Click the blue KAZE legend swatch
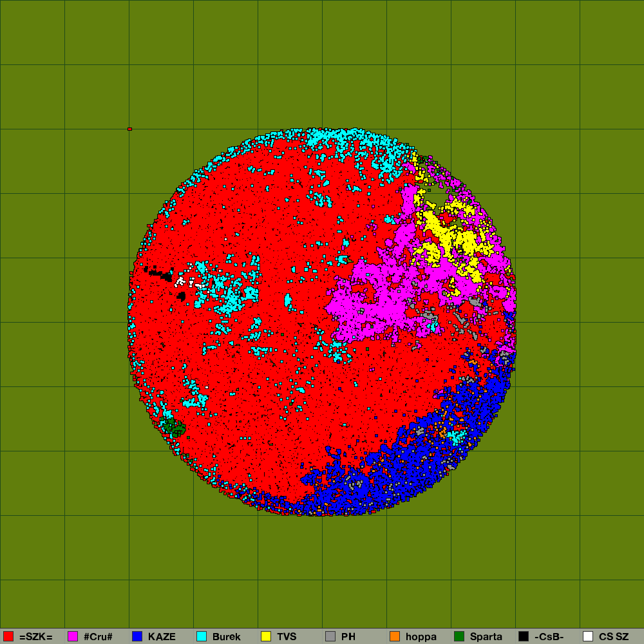This screenshot has width=644, height=644. pyautogui.click(x=137, y=636)
